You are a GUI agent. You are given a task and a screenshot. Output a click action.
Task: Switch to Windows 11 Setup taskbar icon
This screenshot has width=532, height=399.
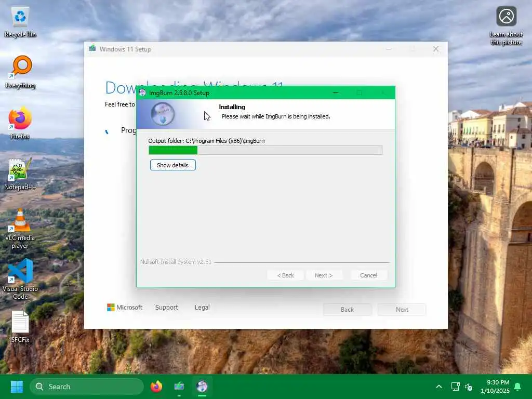click(x=179, y=387)
